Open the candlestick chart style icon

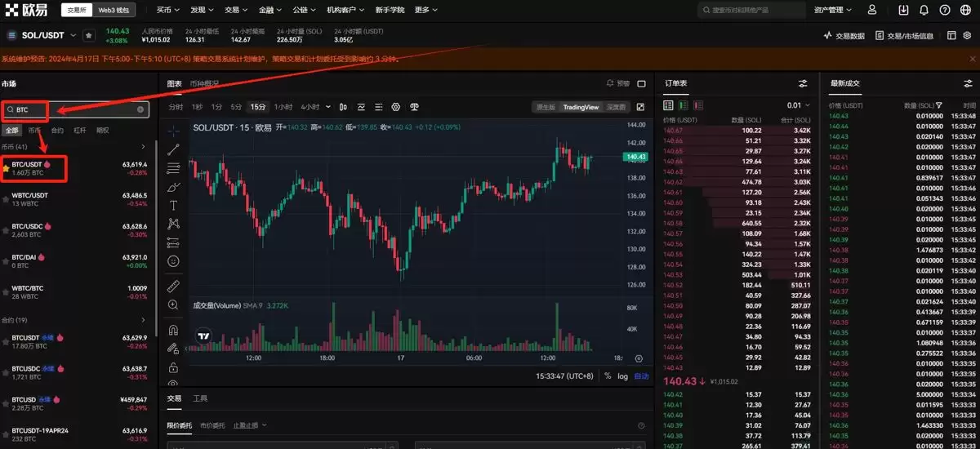(341, 107)
